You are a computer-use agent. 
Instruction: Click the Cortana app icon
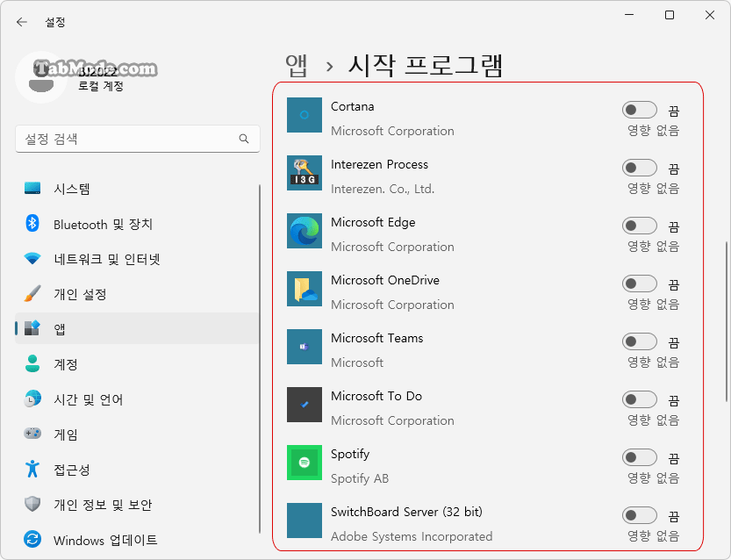click(x=305, y=115)
